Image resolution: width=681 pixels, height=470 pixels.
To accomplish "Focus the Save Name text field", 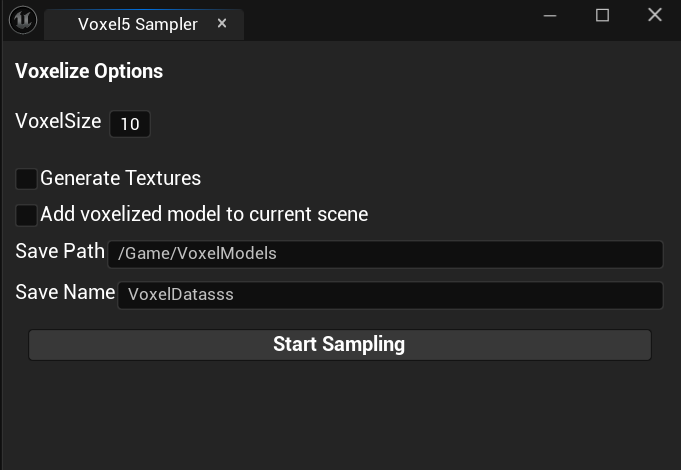I will [390, 295].
